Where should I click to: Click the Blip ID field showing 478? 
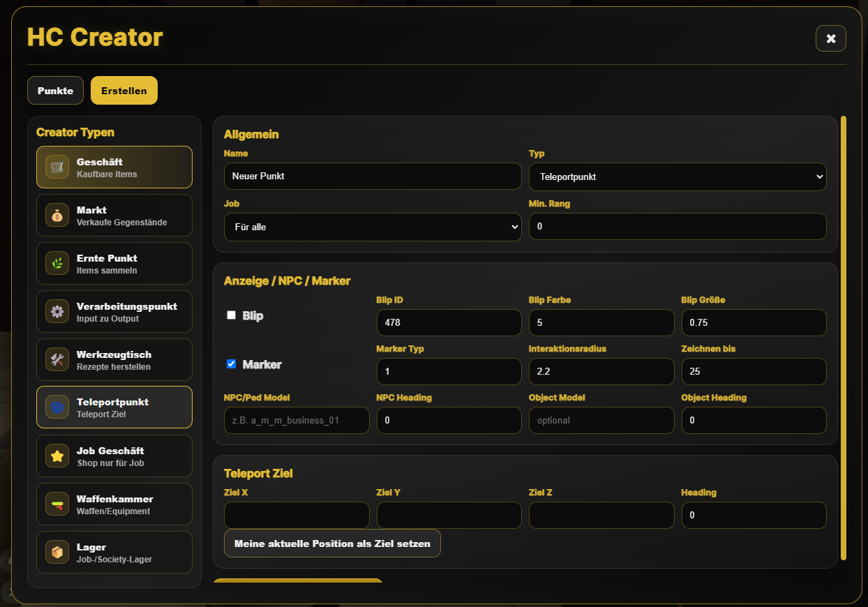[449, 323]
